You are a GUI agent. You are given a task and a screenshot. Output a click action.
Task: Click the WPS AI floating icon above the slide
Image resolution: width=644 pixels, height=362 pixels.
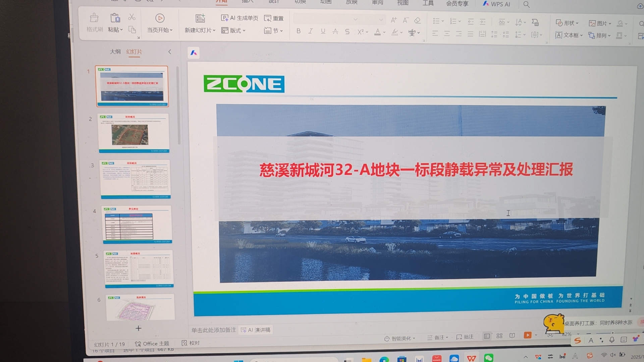(194, 53)
